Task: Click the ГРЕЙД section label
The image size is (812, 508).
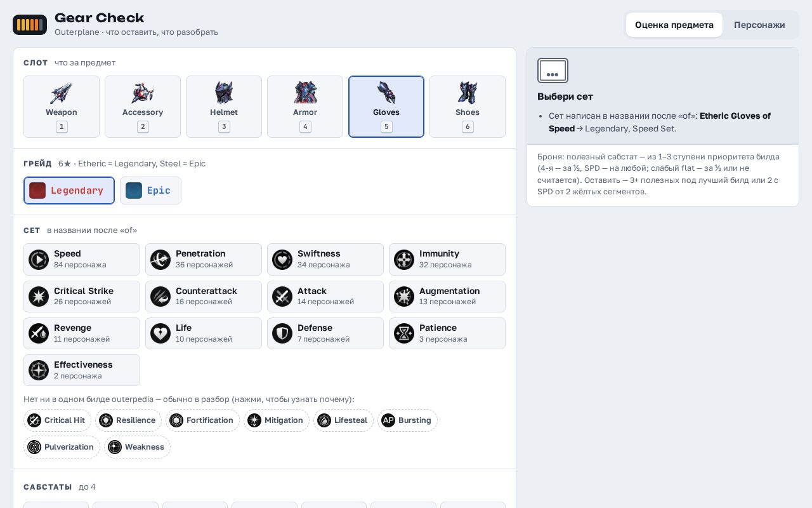Action: [x=37, y=164]
